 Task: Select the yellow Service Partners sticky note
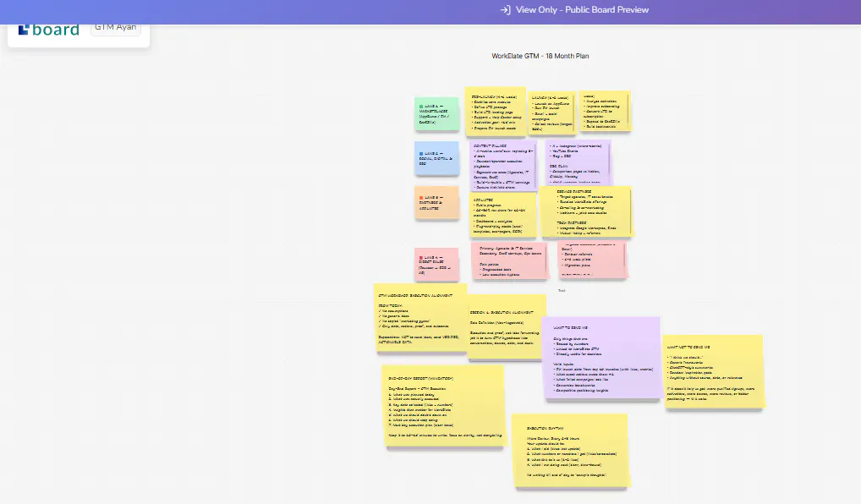point(586,212)
